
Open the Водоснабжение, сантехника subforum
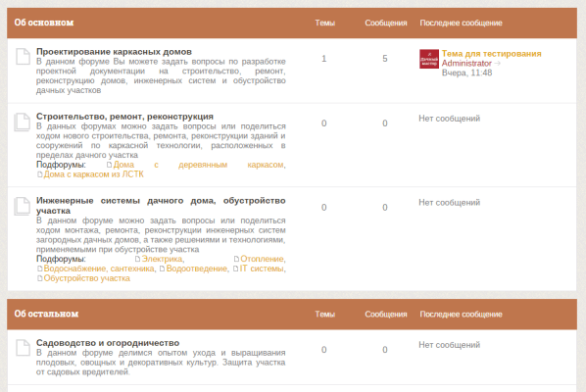pyautogui.click(x=99, y=269)
